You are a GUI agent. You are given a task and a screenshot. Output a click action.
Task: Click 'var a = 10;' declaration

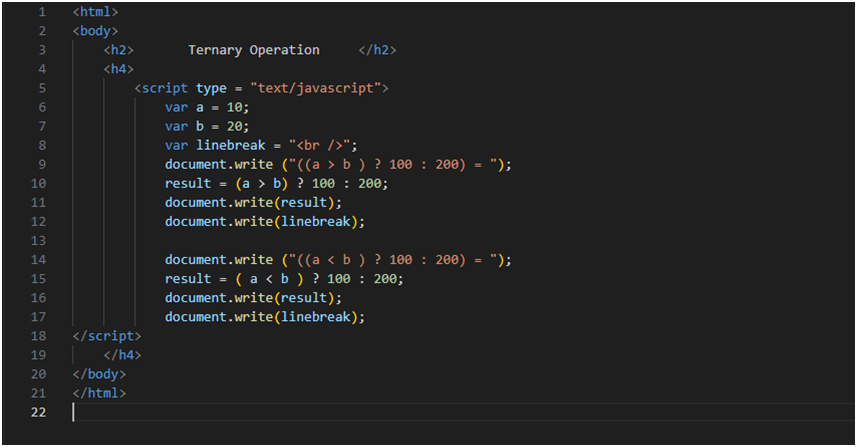207,107
